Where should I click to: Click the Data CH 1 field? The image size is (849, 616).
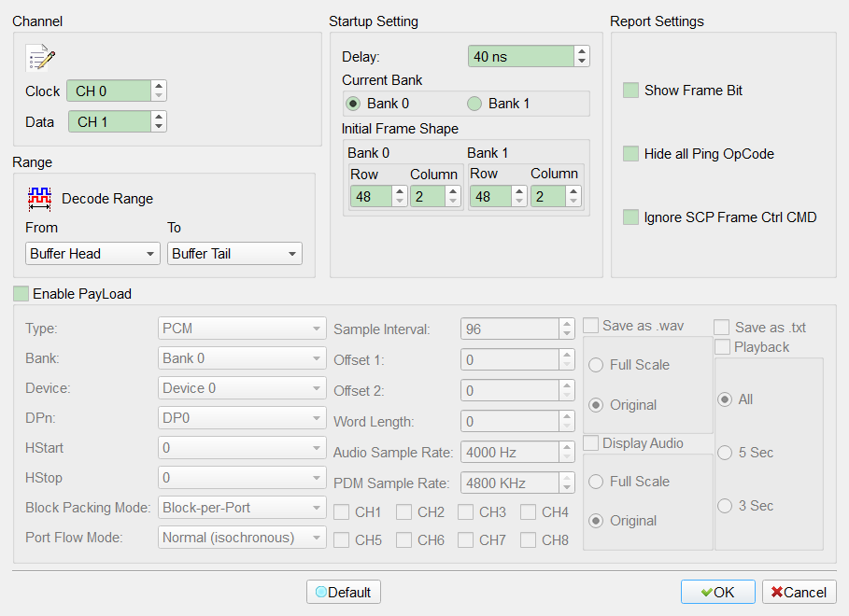(109, 121)
